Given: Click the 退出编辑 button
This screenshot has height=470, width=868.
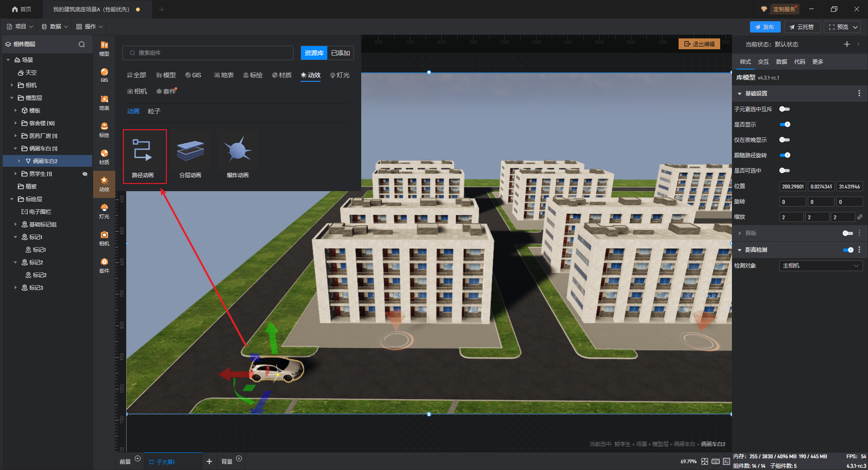Looking at the screenshot, I should click(699, 44).
